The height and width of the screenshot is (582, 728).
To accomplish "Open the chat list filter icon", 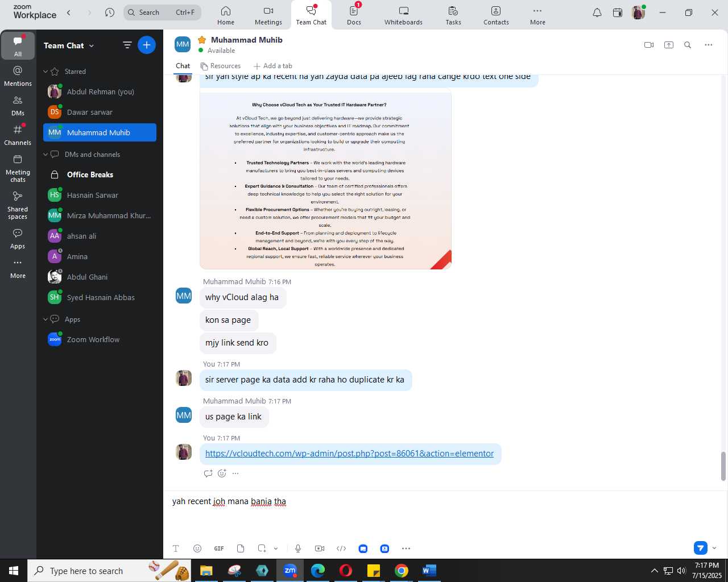I will click(127, 45).
